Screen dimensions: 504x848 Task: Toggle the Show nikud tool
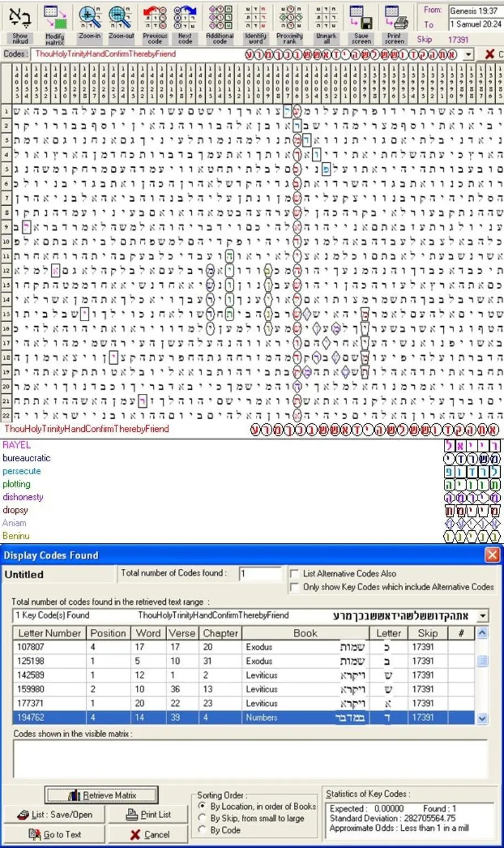click(x=20, y=23)
